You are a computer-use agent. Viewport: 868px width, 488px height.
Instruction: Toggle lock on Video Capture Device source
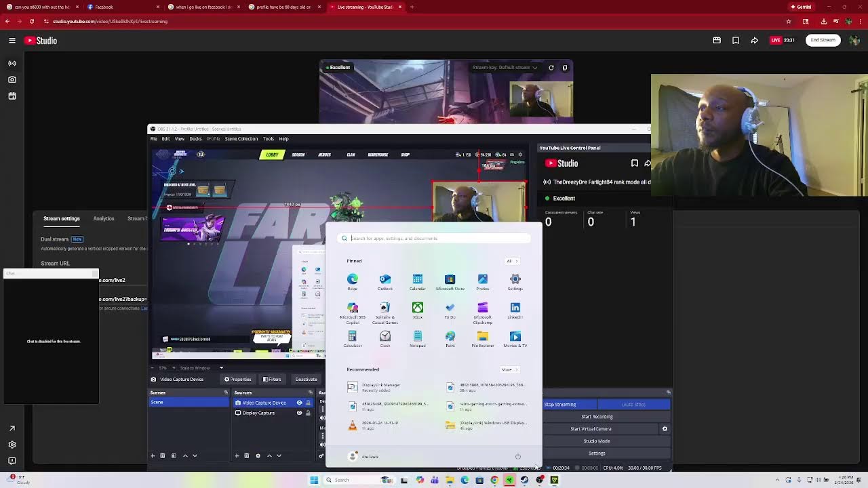[309, 403]
